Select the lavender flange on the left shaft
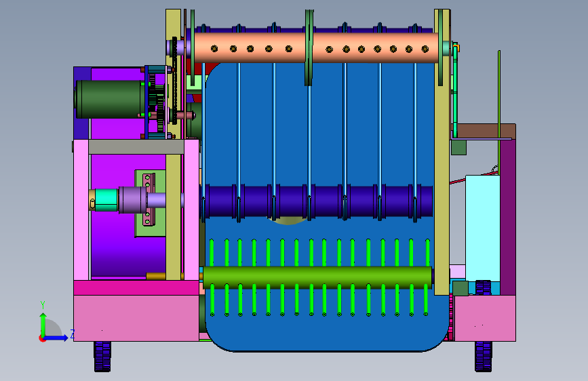The height and width of the screenshot is (381, 588). pyautogui.click(x=132, y=200)
